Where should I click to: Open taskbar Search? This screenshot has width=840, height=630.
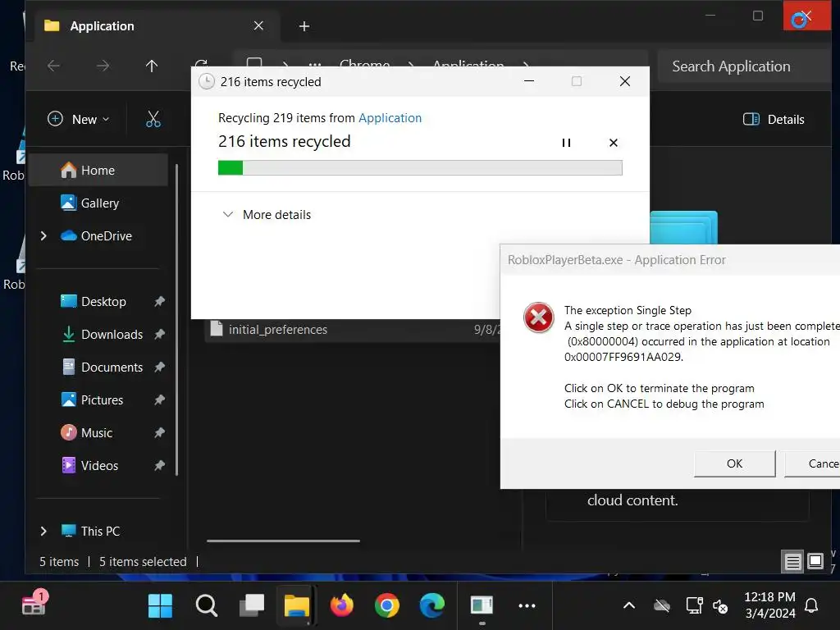[206, 606]
